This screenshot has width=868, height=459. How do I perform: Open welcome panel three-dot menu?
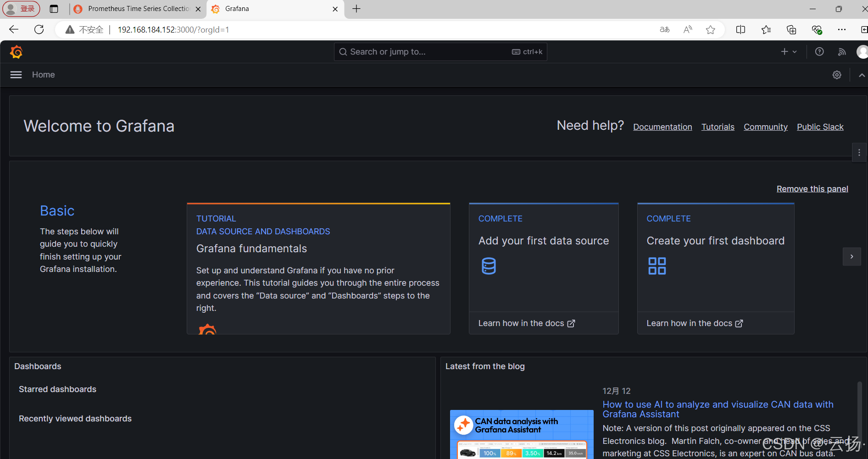pos(859,152)
